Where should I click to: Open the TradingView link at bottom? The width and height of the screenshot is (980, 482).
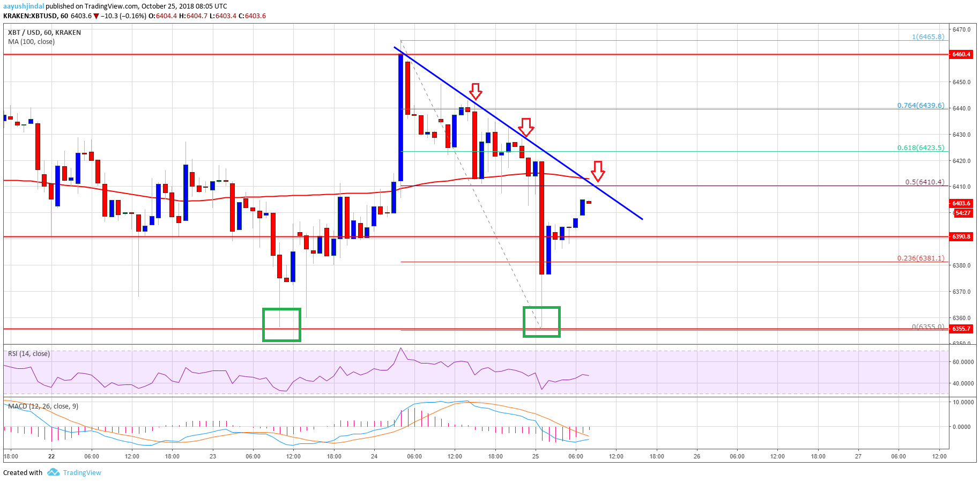[82, 472]
